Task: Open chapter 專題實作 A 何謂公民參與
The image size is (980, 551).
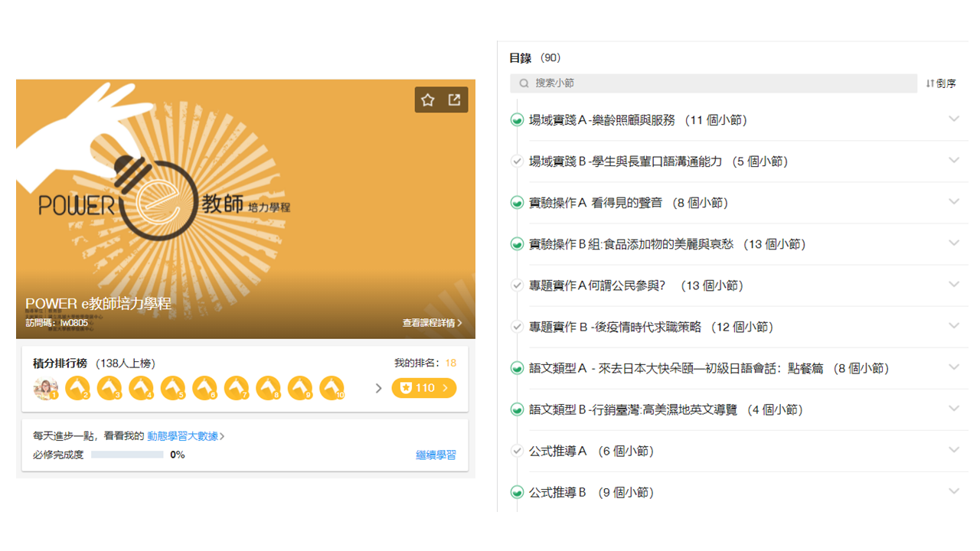Action: 636,285
